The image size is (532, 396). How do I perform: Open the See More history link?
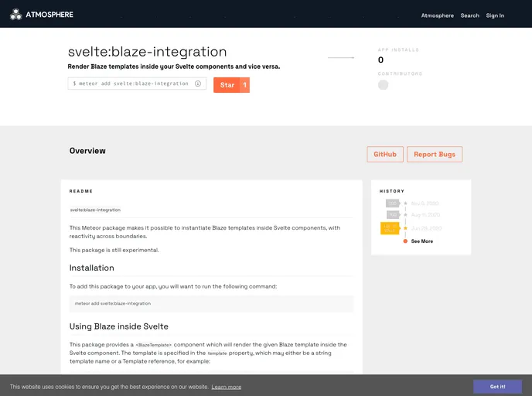coord(422,241)
